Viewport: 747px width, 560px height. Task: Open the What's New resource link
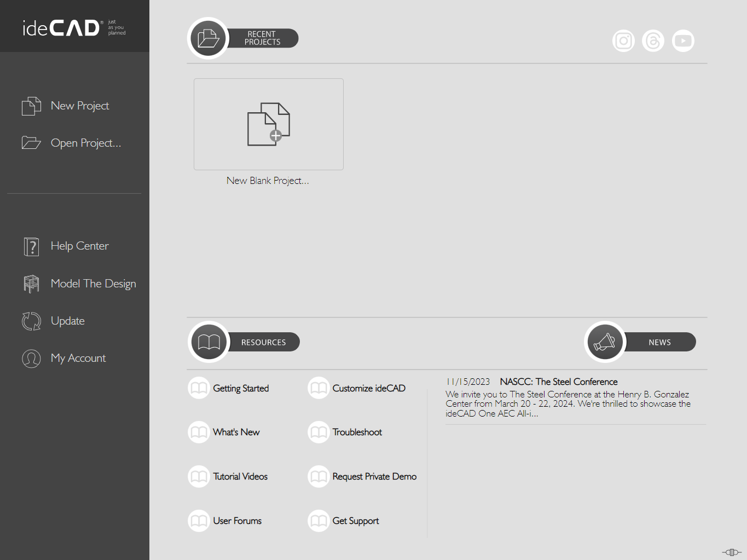(236, 432)
